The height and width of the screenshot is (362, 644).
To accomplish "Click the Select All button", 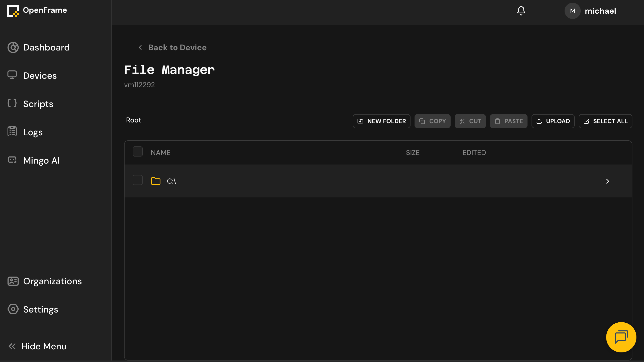I will [605, 121].
